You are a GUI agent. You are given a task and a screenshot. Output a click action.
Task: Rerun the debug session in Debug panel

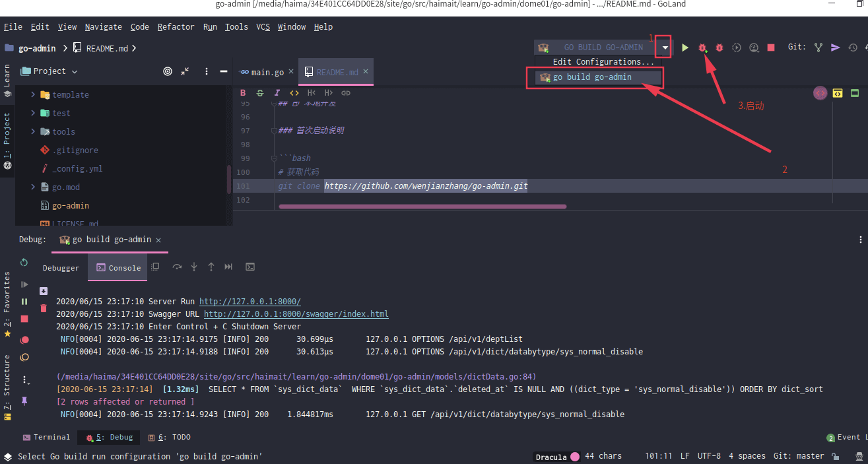click(x=24, y=263)
